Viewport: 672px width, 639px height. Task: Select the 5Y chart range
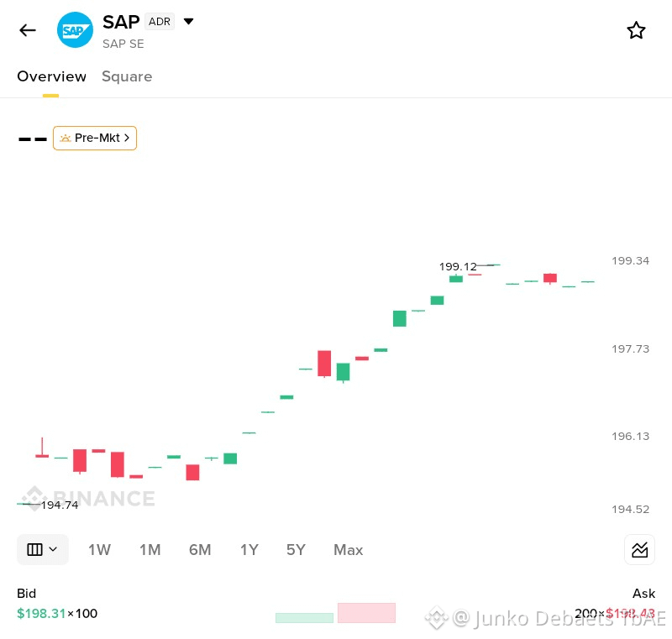[x=296, y=549]
